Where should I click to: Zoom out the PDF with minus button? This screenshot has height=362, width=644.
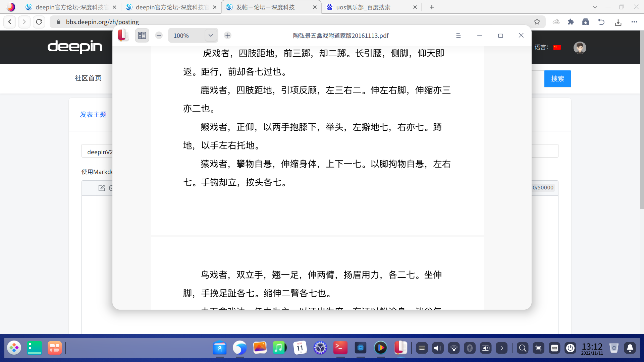(x=159, y=36)
